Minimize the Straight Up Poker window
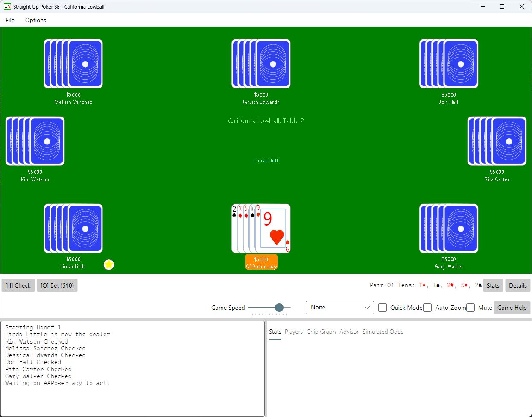The height and width of the screenshot is (417, 532). click(483, 6)
